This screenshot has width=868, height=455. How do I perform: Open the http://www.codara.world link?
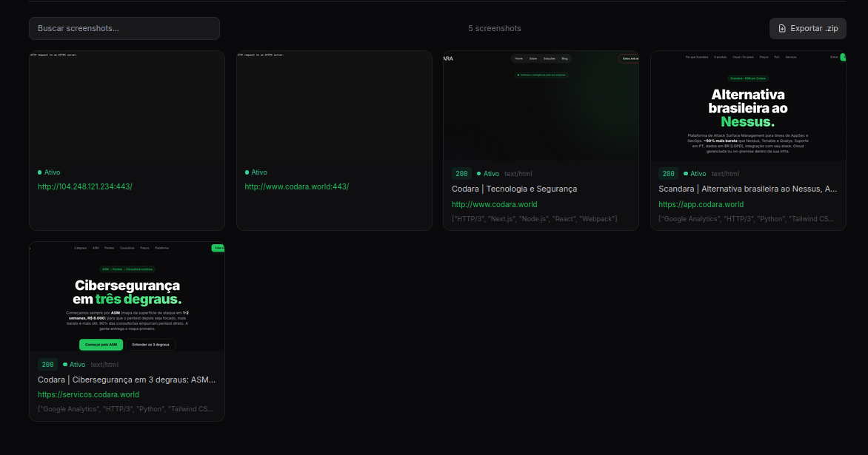pos(494,204)
